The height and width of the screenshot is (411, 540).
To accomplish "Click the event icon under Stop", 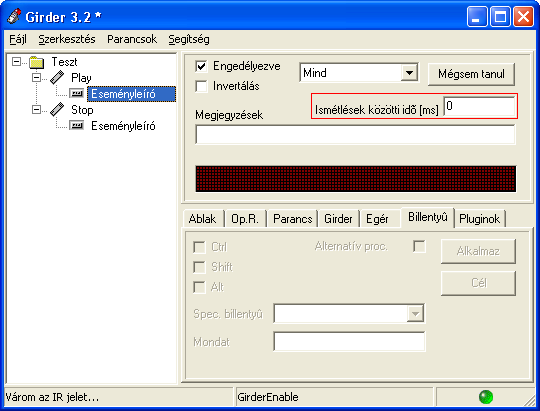I will coord(76,125).
